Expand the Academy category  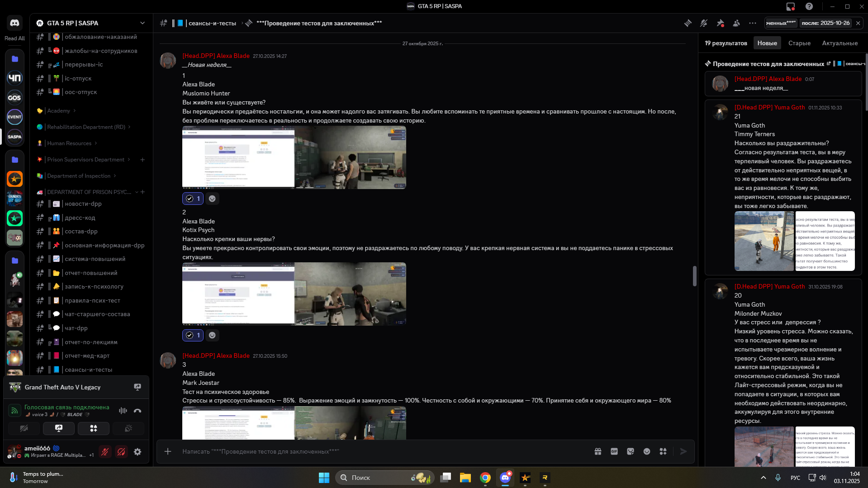tap(59, 111)
